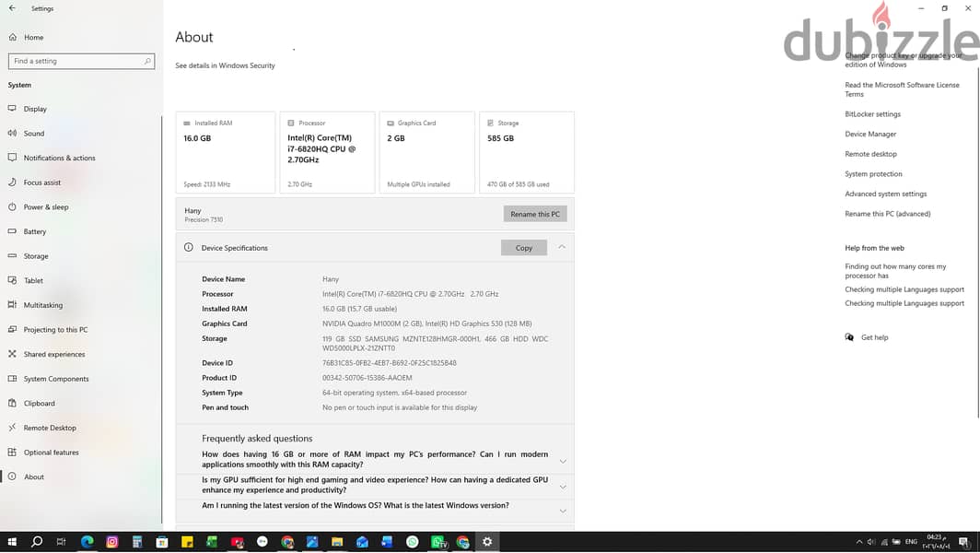Click the Settings gear on the taskbar

(x=487, y=542)
